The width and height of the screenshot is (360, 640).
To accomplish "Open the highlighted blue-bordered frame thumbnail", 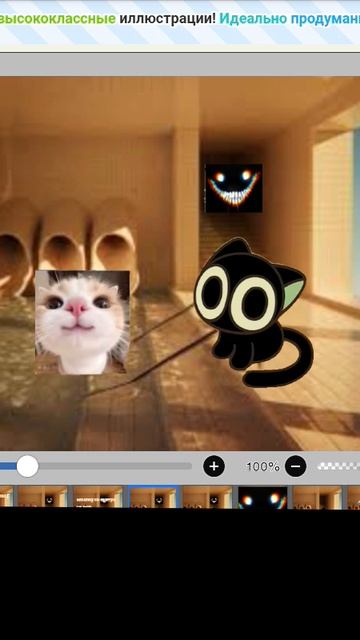I will [x=153, y=497].
